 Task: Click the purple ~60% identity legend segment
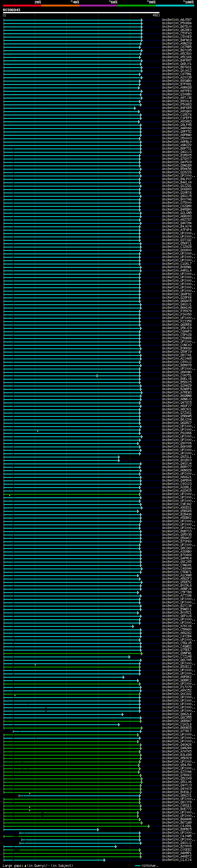click(x=98, y=6)
